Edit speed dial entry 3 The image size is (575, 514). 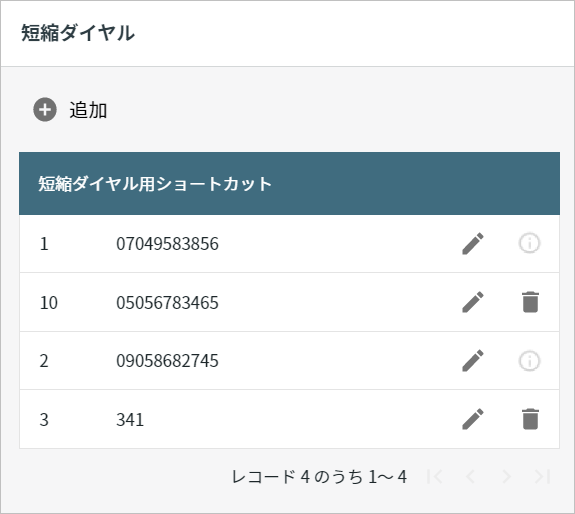pyautogui.click(x=473, y=419)
